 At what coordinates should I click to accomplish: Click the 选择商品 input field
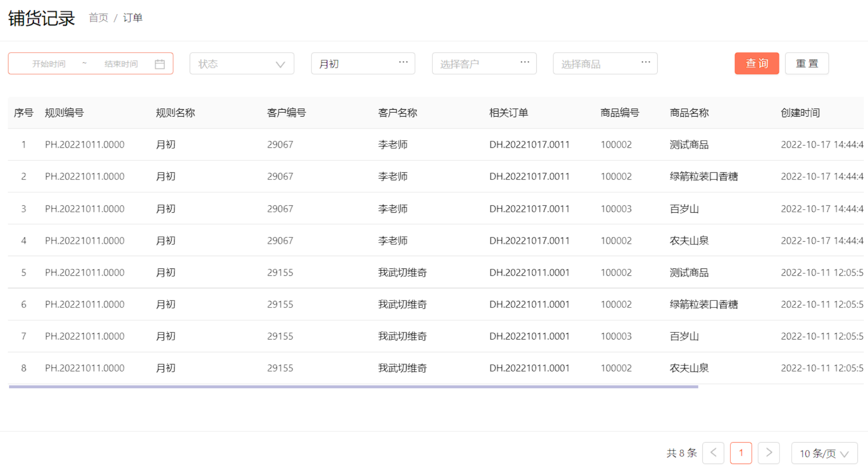[x=605, y=64]
